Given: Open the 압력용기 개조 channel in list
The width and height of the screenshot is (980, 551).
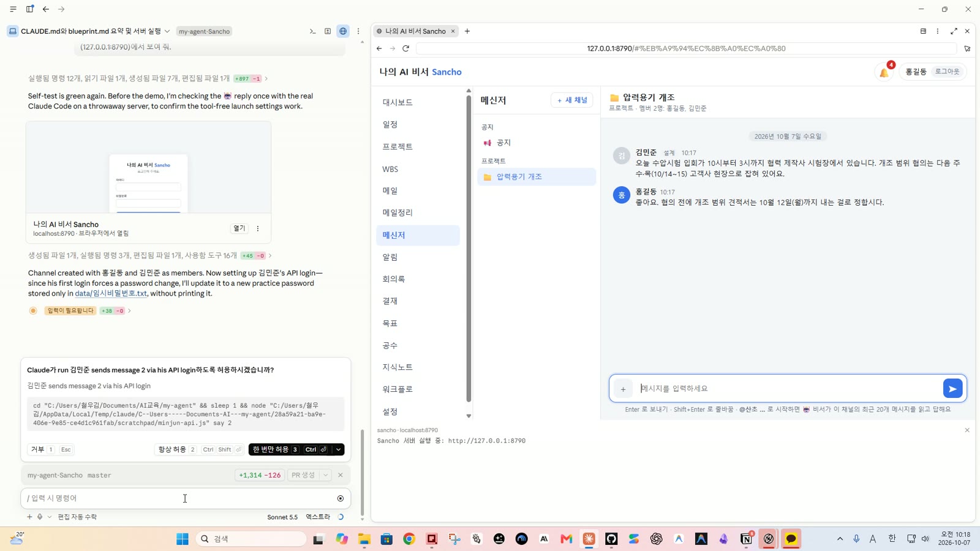Looking at the screenshot, I should coord(537,177).
